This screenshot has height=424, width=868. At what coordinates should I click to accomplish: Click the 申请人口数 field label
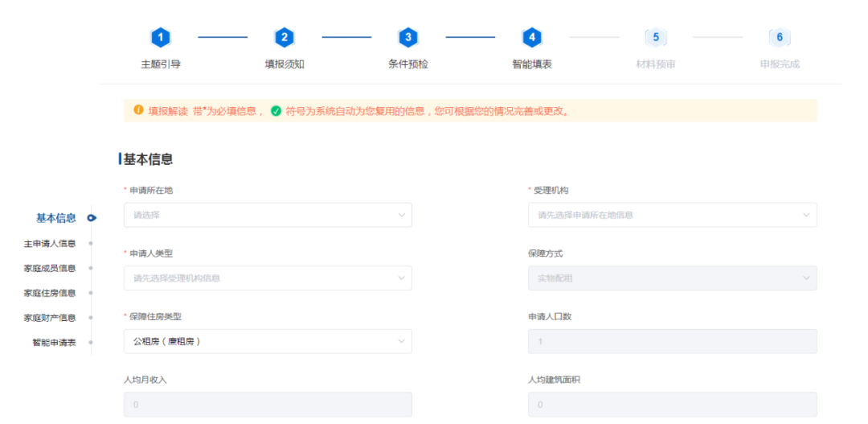551,317
